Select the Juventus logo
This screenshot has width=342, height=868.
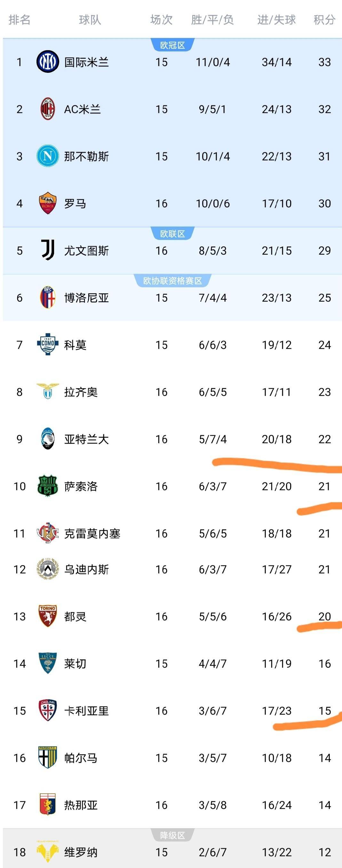click(x=48, y=250)
